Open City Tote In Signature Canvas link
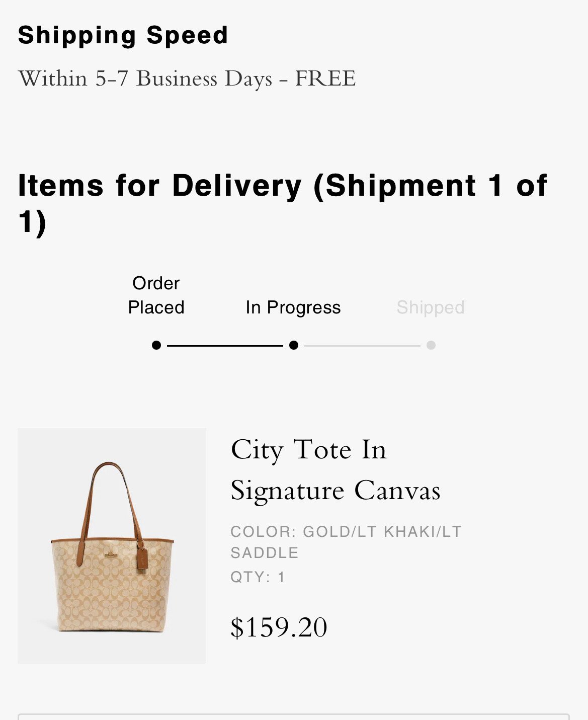Viewport: 588px width, 720px height. (x=335, y=469)
